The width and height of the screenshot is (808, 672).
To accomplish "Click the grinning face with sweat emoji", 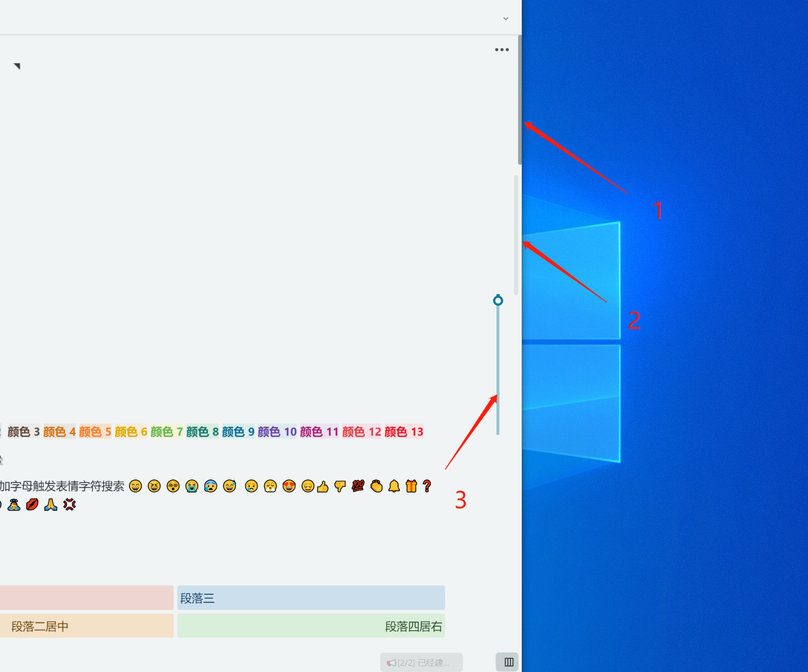I will tap(229, 486).
